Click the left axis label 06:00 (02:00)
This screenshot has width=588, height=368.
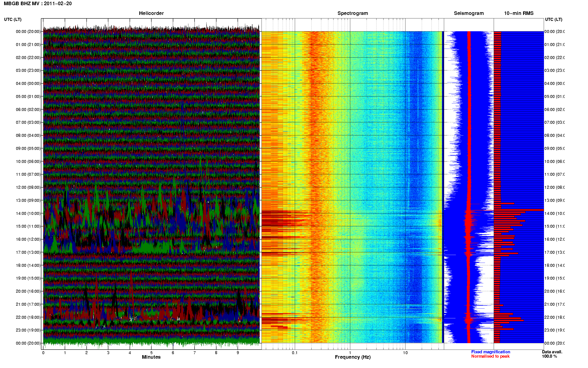coord(28,109)
